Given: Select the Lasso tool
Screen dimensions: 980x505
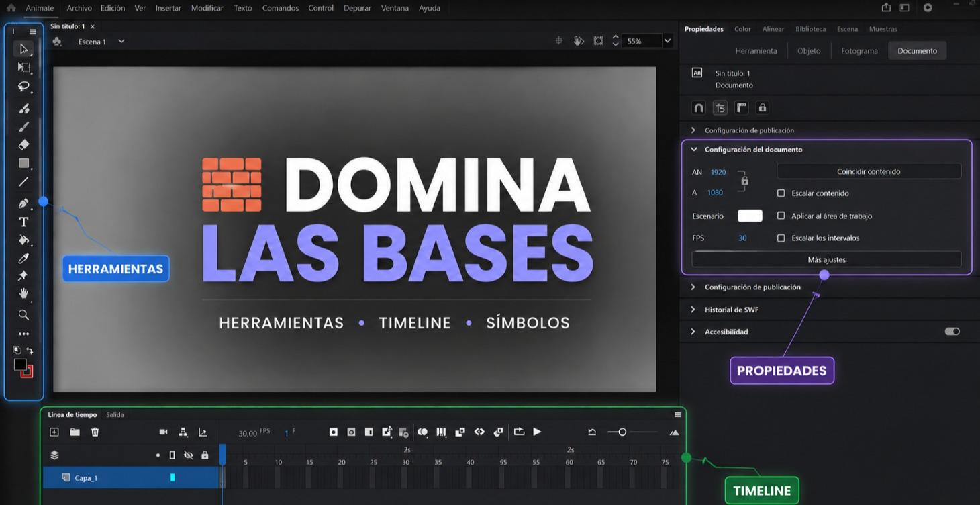Looking at the screenshot, I should (x=23, y=87).
